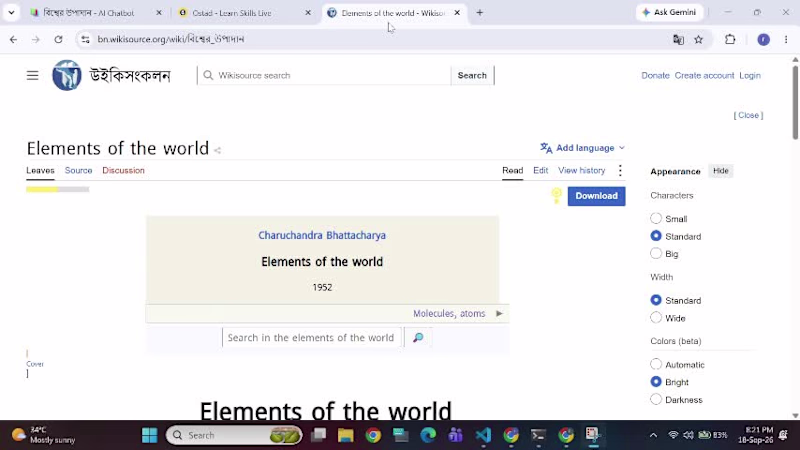The height and width of the screenshot is (450, 800).
Task: Open a new browser tab
Action: pos(480,13)
